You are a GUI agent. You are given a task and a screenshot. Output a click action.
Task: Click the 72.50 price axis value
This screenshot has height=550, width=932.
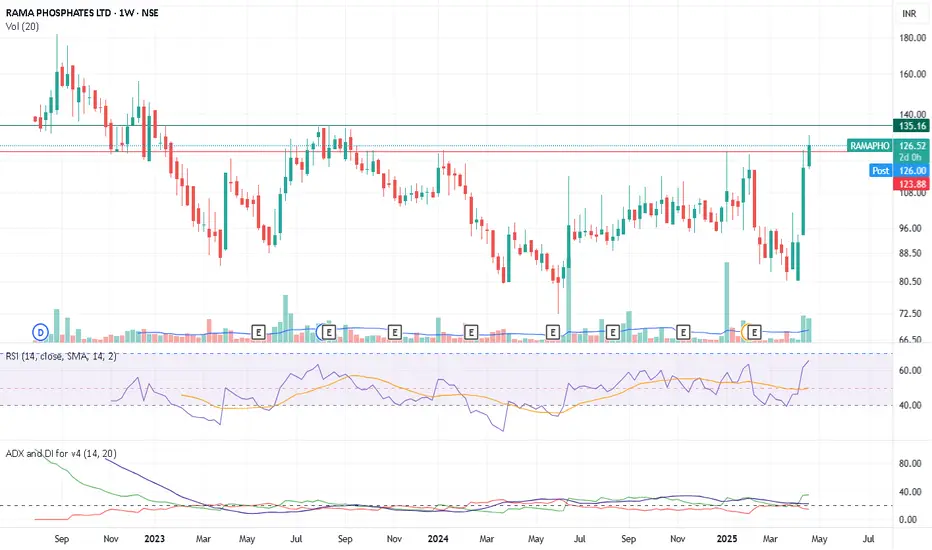(912, 313)
